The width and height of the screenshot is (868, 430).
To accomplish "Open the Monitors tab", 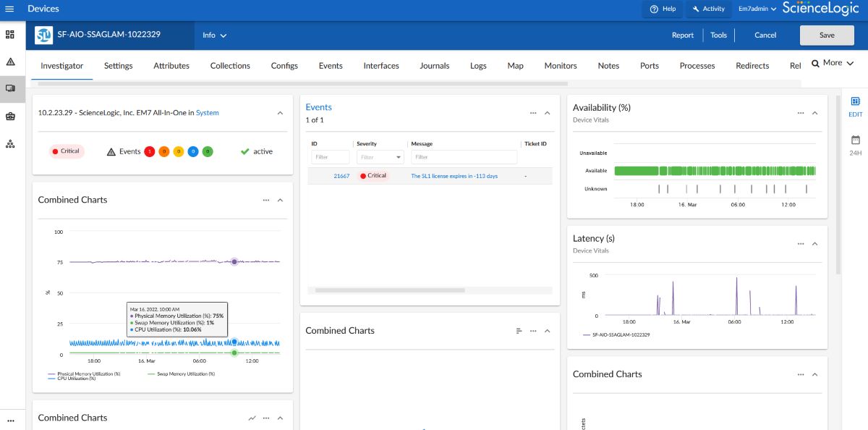I will tap(560, 65).
